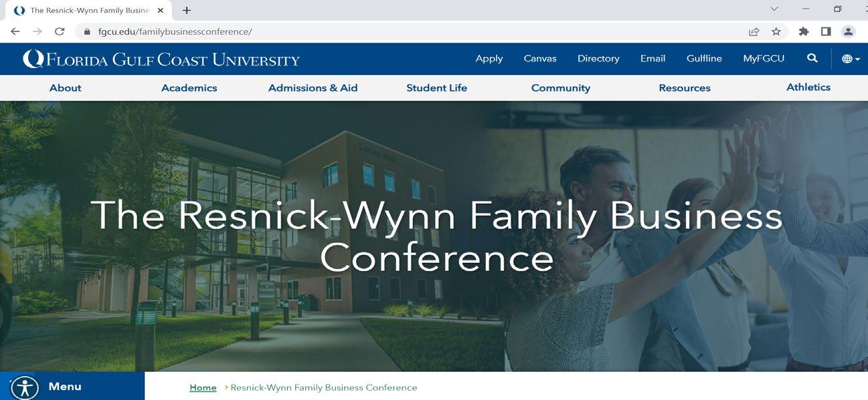This screenshot has width=868, height=400.
Task: Open the globe language dropdown
Action: point(851,59)
